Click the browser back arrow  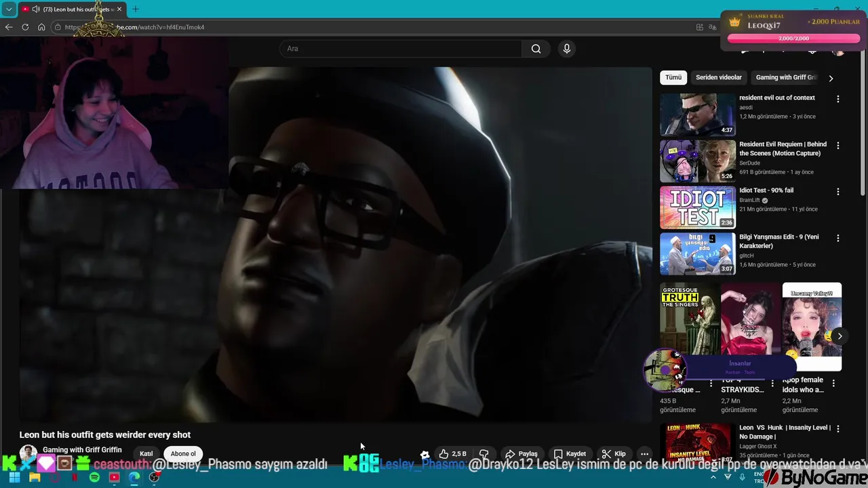tap(9, 27)
